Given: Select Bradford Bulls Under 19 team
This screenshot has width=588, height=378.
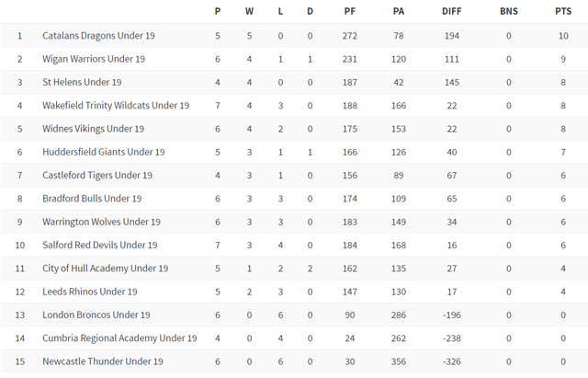Looking at the screenshot, I should pos(92,199).
